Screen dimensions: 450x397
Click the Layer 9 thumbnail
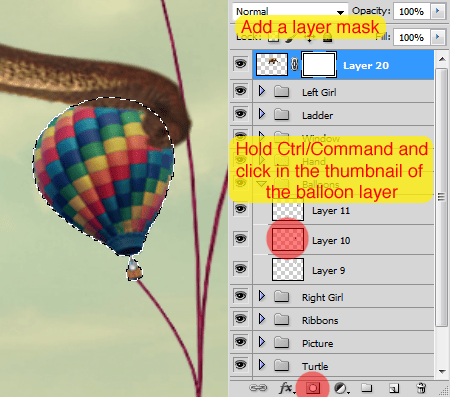coord(288,269)
